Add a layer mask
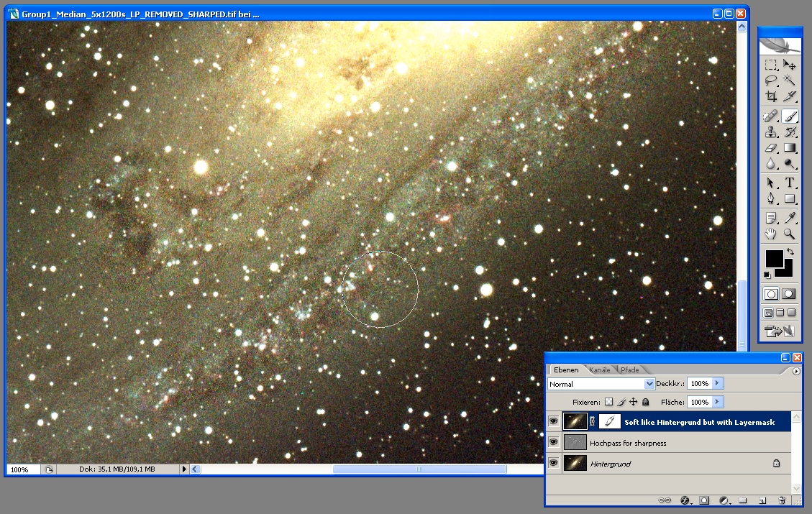812x514 pixels. pos(704,500)
